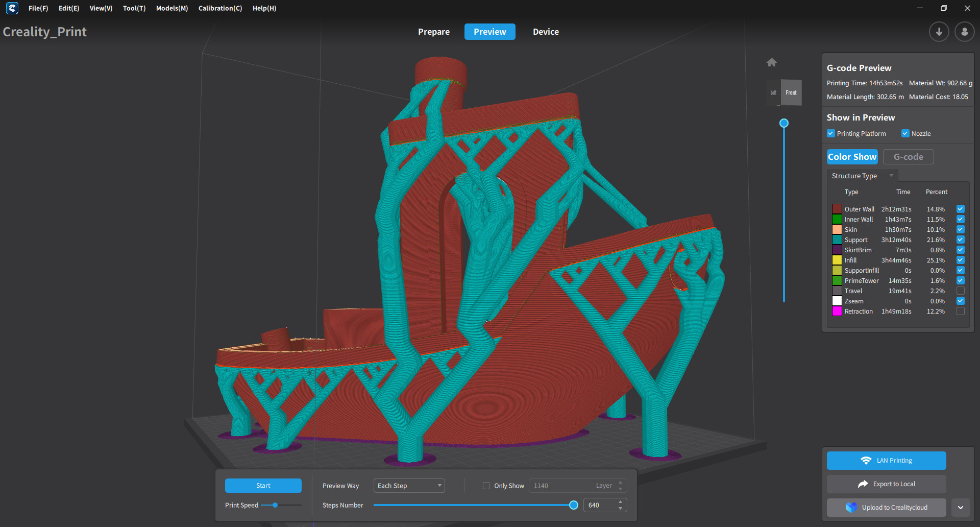The width and height of the screenshot is (980, 527).
Task: Click the Support teal color swatch
Action: click(x=837, y=239)
